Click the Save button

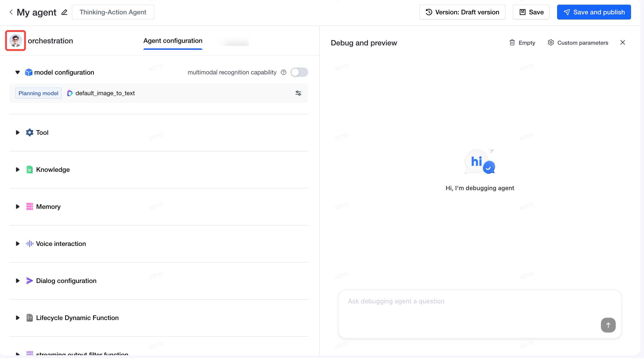pyautogui.click(x=531, y=12)
